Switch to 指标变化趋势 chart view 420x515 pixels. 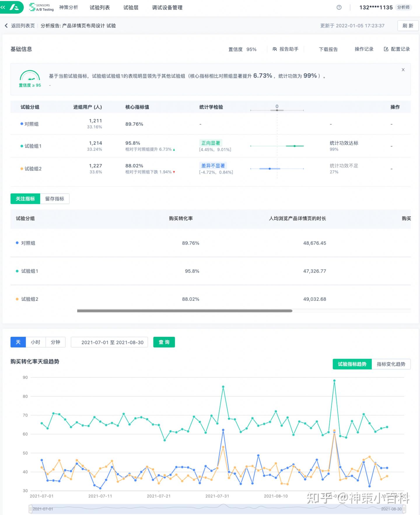click(x=391, y=364)
